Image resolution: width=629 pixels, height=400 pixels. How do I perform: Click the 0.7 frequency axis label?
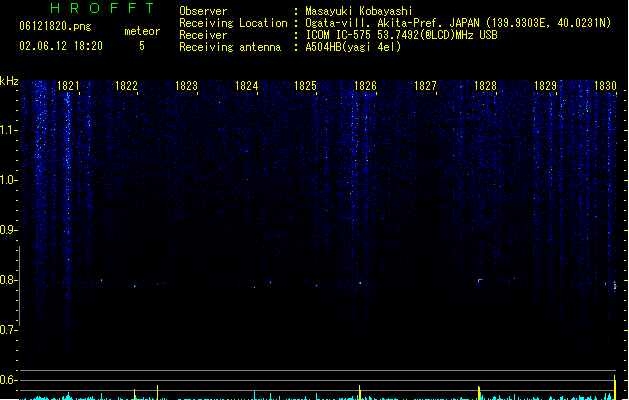pos(8,330)
